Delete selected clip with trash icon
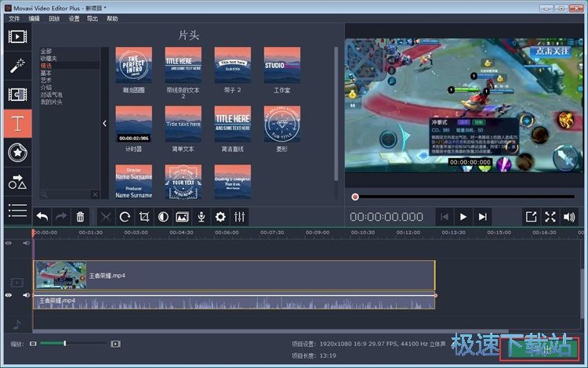588x368 pixels. (x=80, y=217)
